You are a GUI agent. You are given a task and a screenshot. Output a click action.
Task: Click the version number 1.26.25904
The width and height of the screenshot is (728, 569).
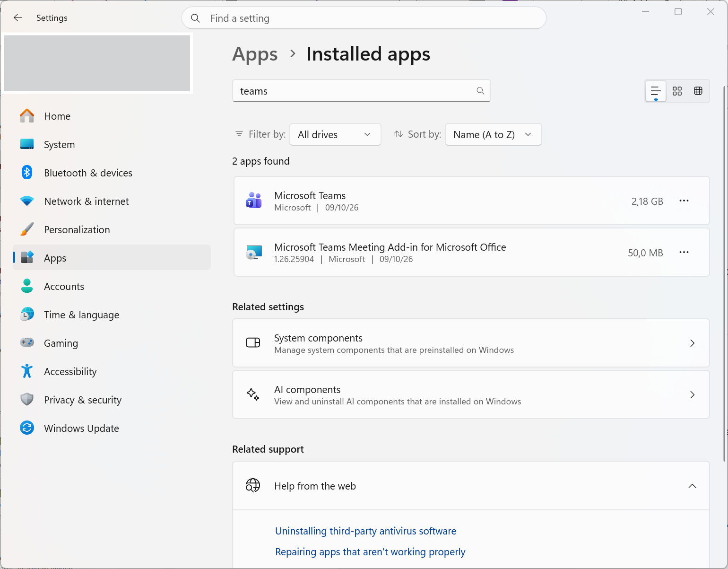tap(294, 259)
